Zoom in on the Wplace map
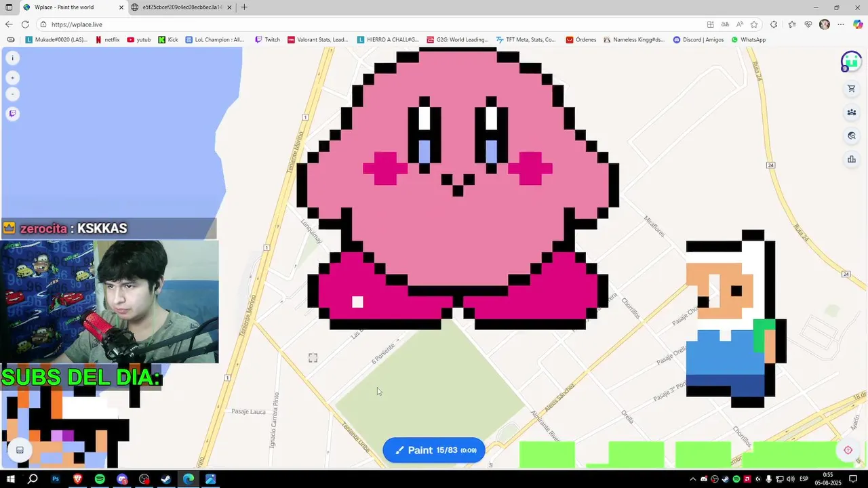 click(12, 78)
